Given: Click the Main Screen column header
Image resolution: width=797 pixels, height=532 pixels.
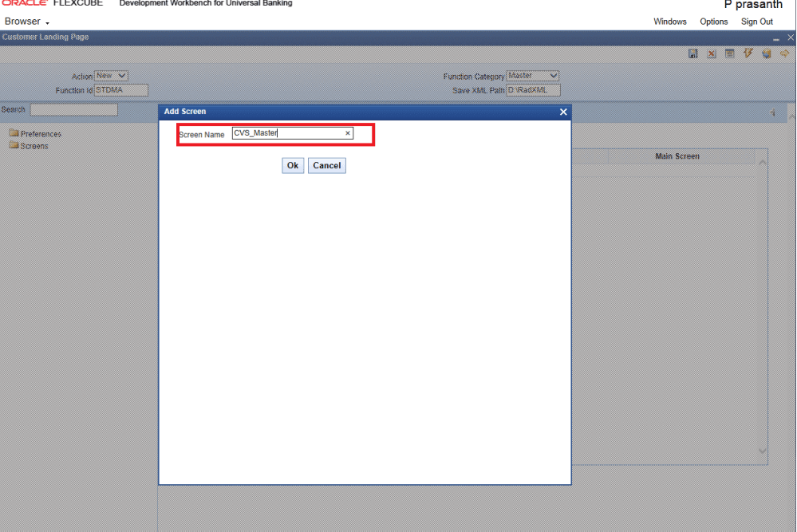Looking at the screenshot, I should pyautogui.click(x=677, y=156).
